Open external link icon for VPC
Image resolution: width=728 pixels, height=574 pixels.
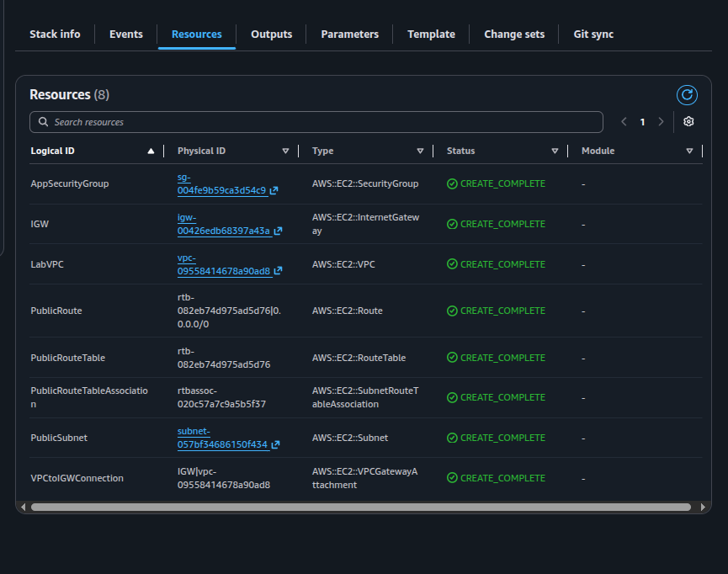278,271
